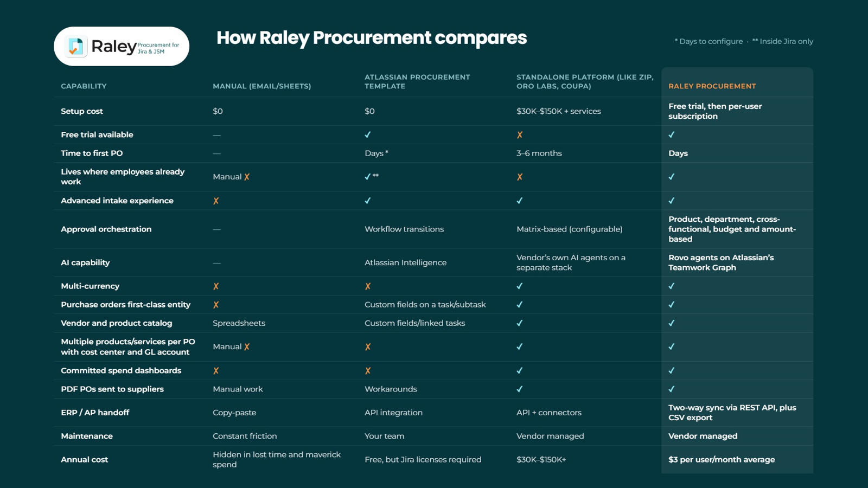The width and height of the screenshot is (868, 488).
Task: Click checkmark for Raley Free trial available
Action: point(672,134)
